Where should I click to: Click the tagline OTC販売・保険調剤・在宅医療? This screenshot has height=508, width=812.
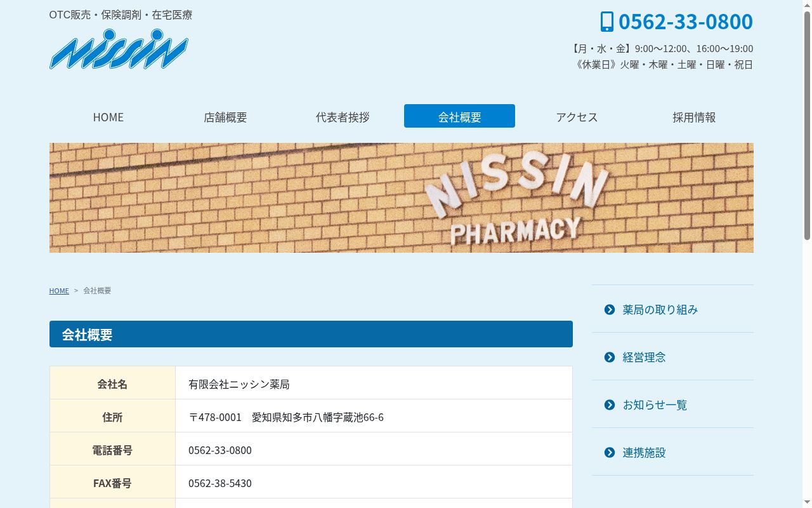[121, 14]
